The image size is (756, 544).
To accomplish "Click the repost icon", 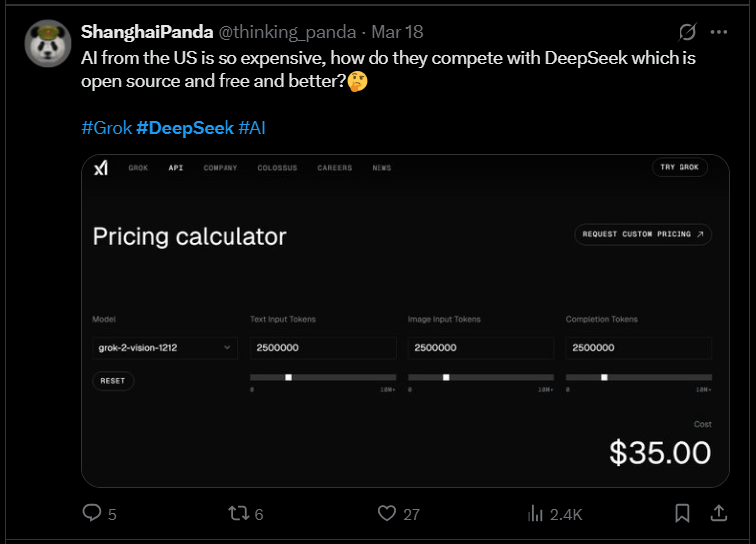I will point(239,513).
